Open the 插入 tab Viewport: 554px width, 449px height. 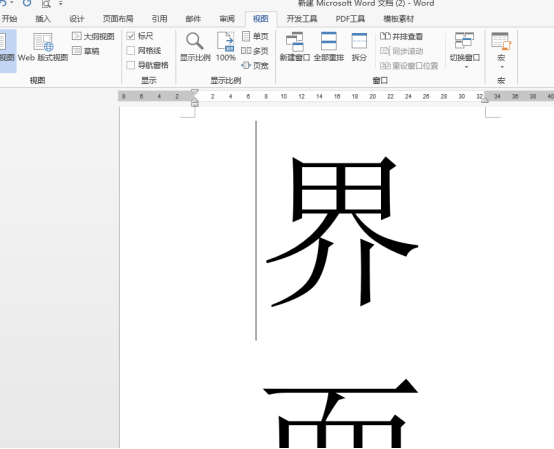(x=43, y=19)
